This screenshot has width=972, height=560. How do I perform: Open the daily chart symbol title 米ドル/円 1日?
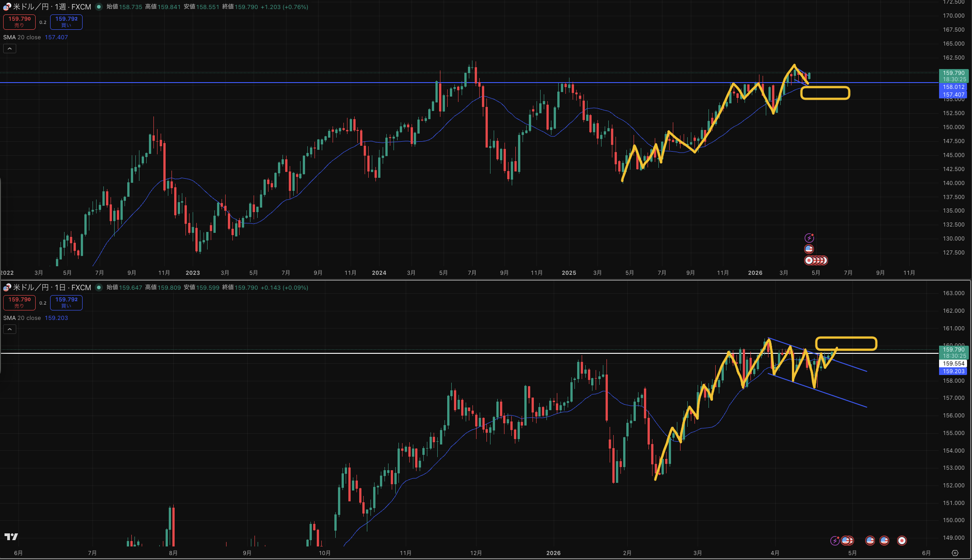click(52, 287)
